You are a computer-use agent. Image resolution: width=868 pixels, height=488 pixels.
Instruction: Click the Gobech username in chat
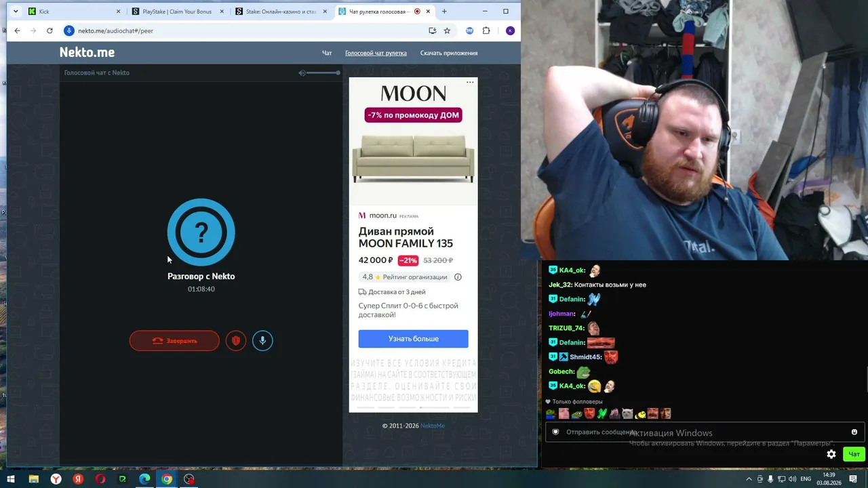tap(561, 371)
